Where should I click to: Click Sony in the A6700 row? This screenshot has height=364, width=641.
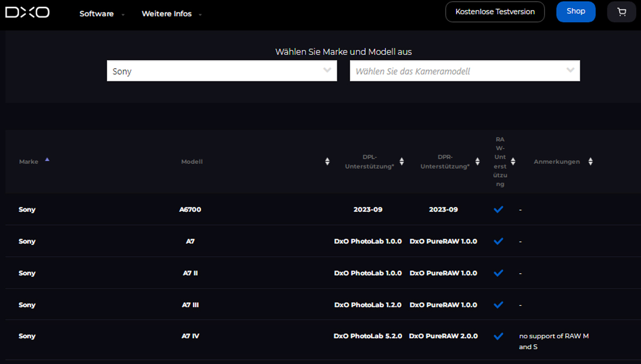point(27,210)
